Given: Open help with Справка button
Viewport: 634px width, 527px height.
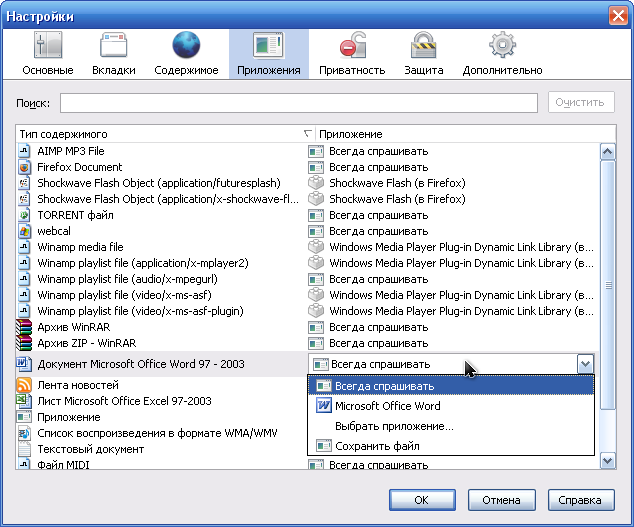Looking at the screenshot, I should click(581, 500).
